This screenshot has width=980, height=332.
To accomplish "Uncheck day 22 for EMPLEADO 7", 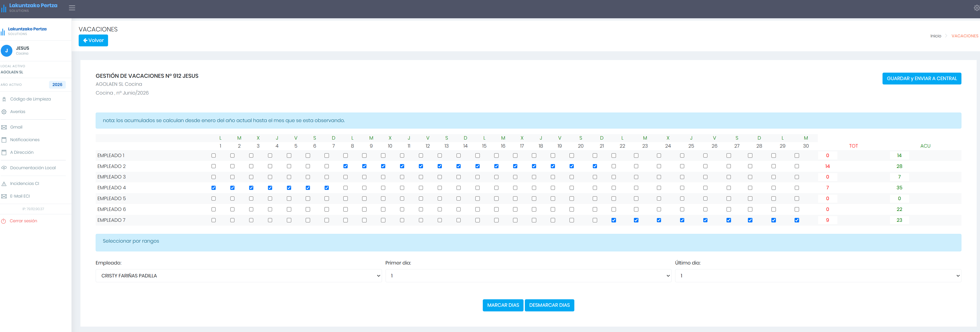I will 614,220.
